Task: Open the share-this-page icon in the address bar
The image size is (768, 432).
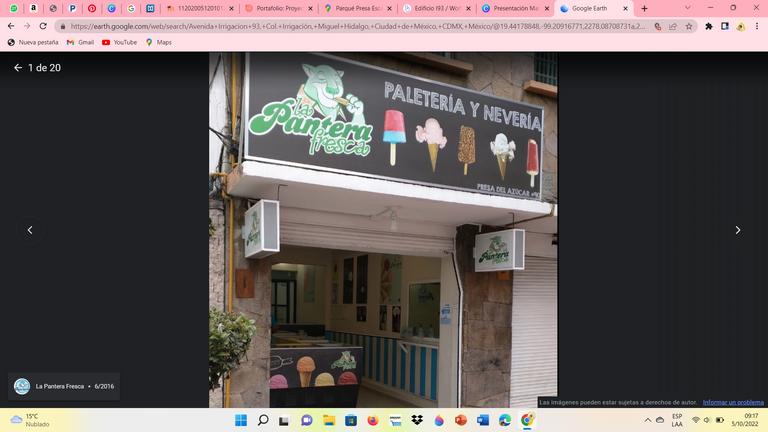Action: click(673, 26)
